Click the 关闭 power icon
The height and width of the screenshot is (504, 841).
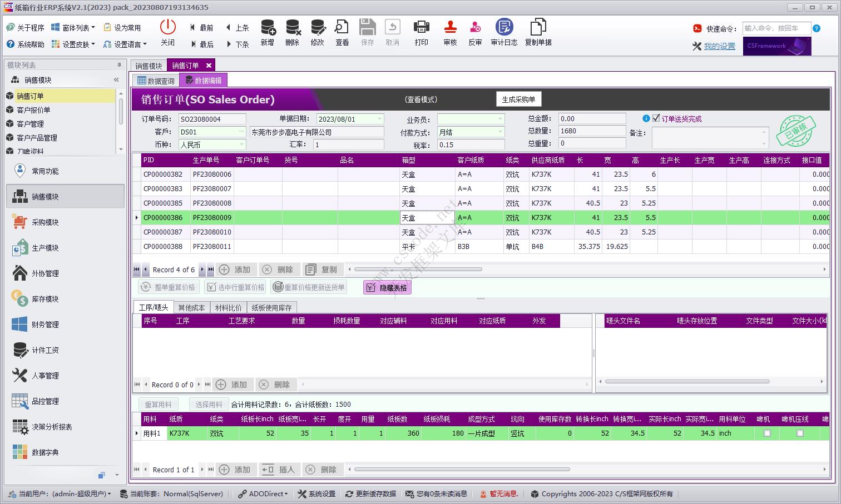(x=167, y=27)
